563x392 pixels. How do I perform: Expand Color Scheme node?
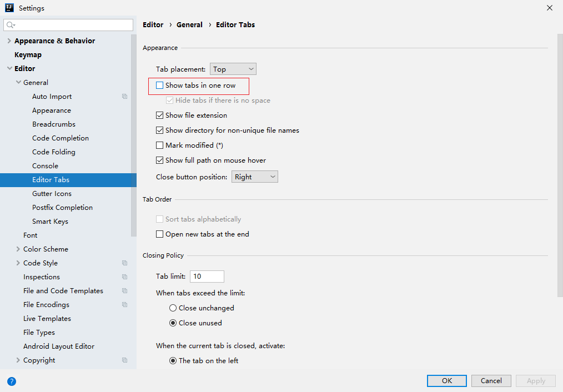pos(18,249)
